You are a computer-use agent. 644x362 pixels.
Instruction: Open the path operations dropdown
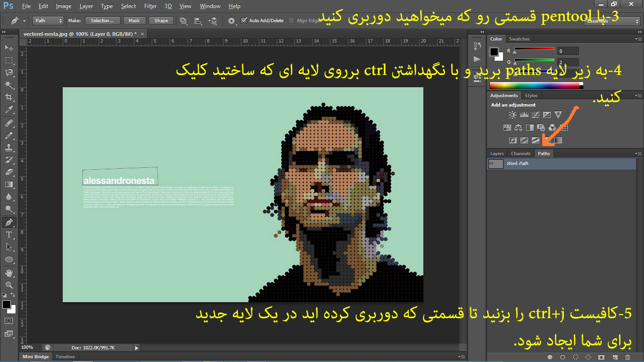(x=183, y=21)
